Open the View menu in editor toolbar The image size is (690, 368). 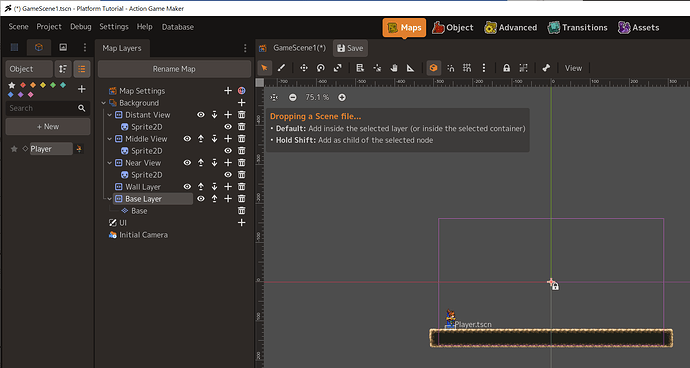(573, 68)
